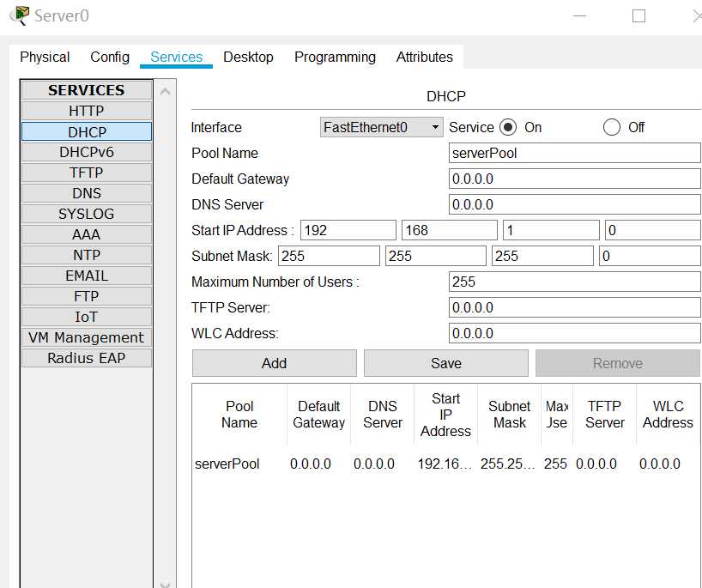
Task: Switch to the Desktop tab
Action: coord(249,58)
